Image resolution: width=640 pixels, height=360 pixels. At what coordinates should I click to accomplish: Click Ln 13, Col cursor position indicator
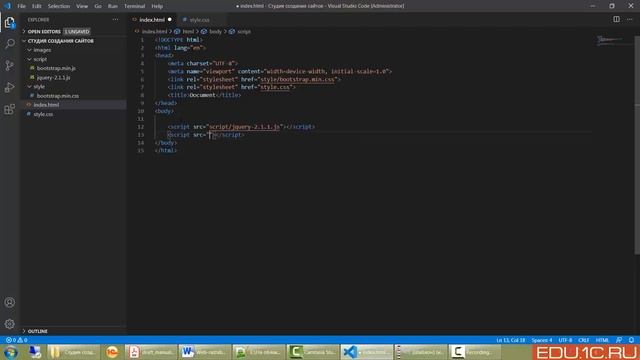click(510, 340)
